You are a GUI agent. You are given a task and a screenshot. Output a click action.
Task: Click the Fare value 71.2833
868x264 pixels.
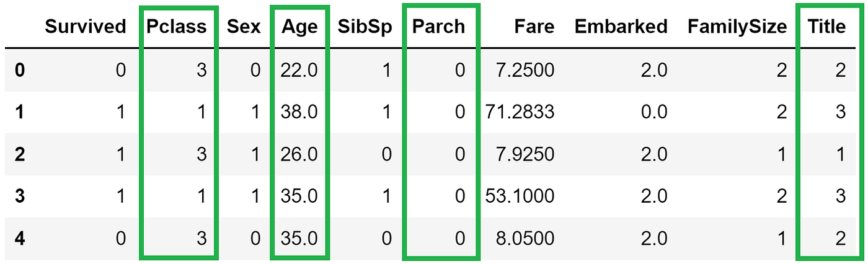click(x=521, y=112)
